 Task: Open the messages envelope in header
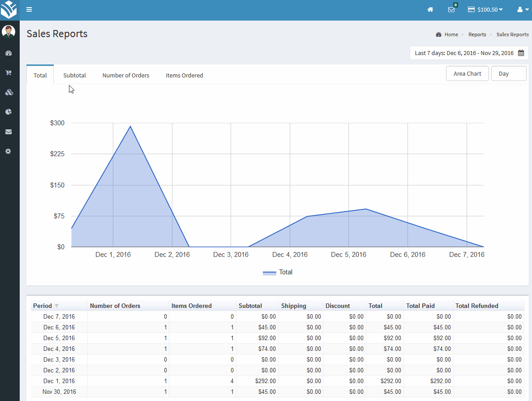(451, 9)
